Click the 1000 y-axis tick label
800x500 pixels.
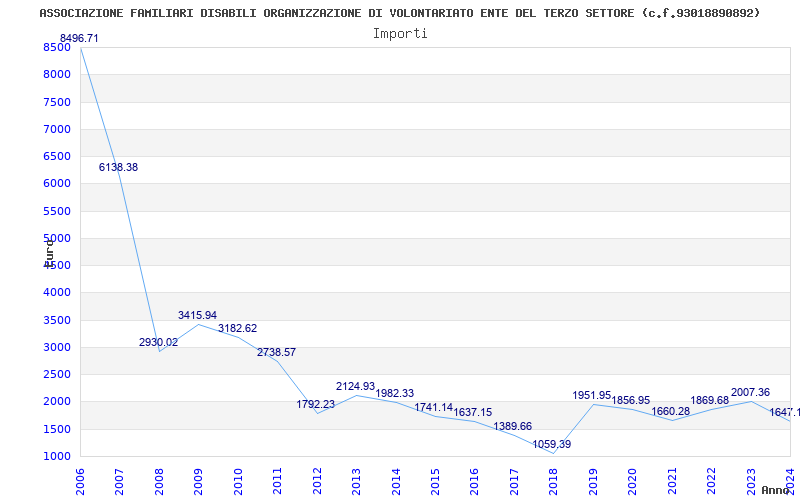pos(57,457)
